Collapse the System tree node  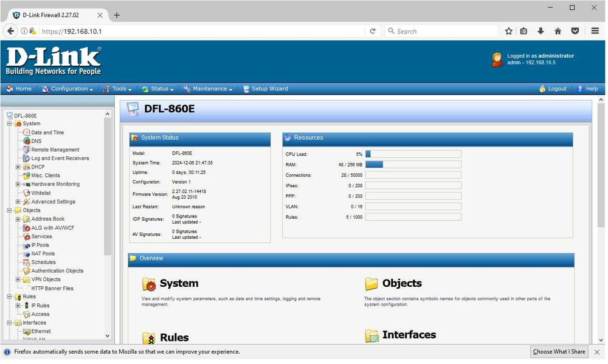click(x=9, y=124)
